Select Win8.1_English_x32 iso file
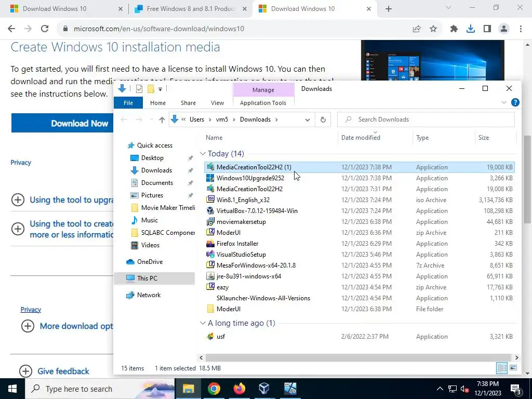This screenshot has height=399, width=532. pyautogui.click(x=360, y=200)
